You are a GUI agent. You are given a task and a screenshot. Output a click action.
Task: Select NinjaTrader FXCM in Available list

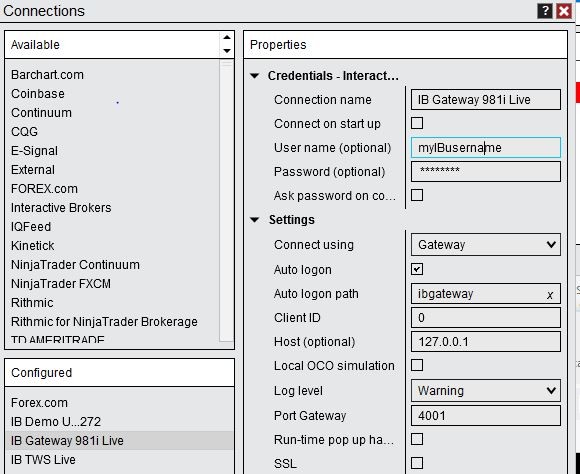pos(61,284)
